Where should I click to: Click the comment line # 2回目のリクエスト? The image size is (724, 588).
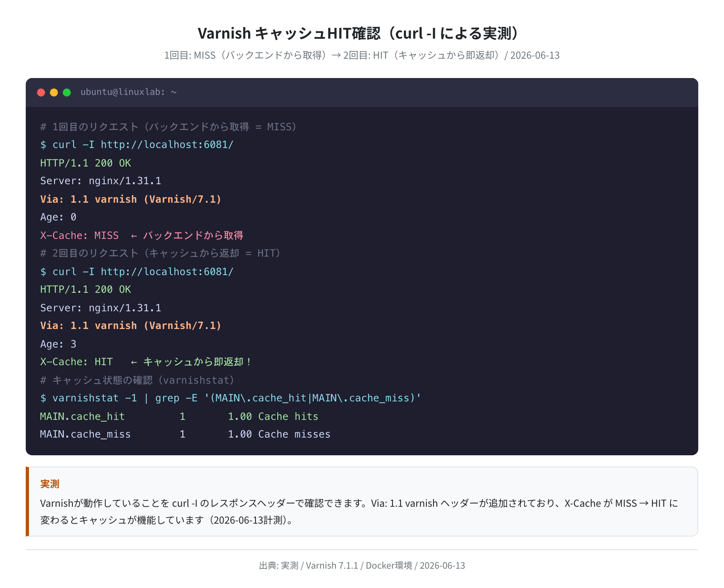point(160,253)
